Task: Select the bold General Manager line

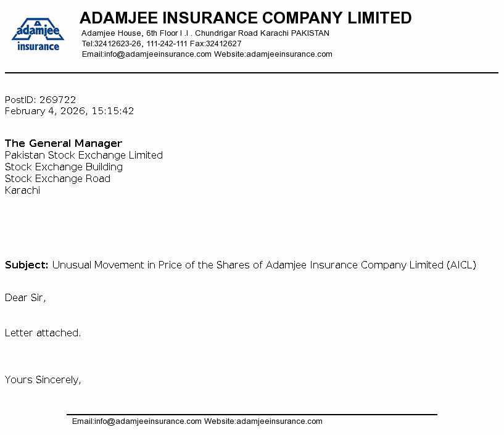Action: point(64,144)
